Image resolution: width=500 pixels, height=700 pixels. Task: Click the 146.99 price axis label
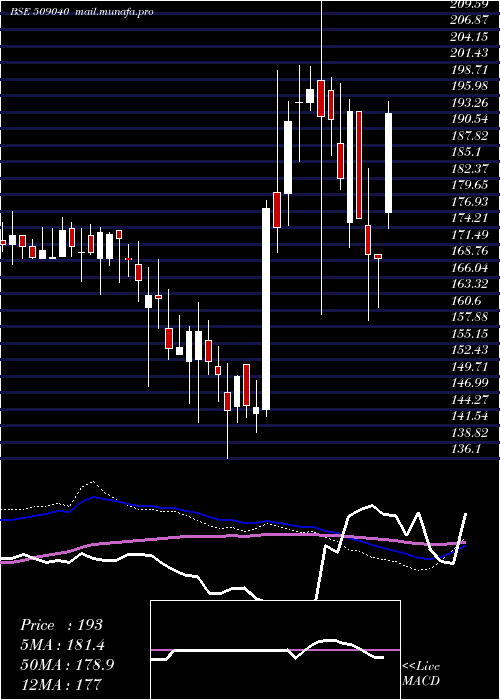pyautogui.click(x=470, y=383)
